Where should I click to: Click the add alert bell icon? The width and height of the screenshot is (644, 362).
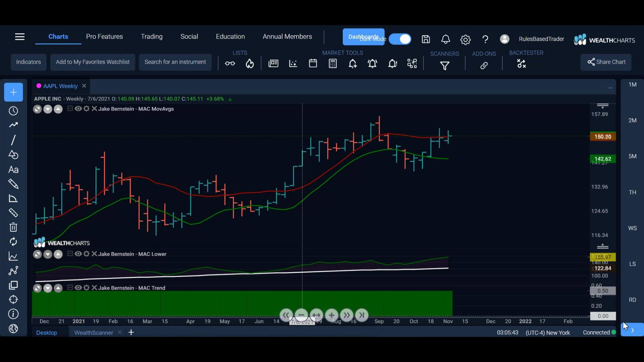click(x=353, y=64)
